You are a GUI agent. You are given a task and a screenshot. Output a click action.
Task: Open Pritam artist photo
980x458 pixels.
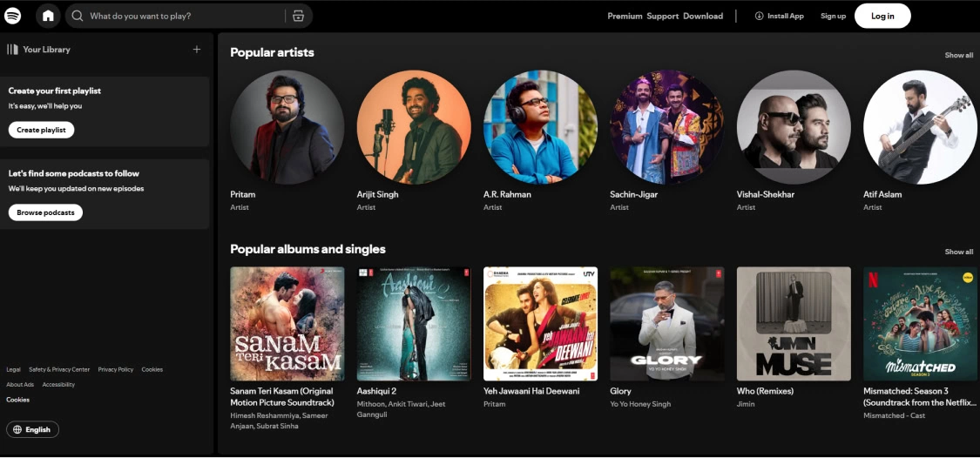[x=287, y=127]
